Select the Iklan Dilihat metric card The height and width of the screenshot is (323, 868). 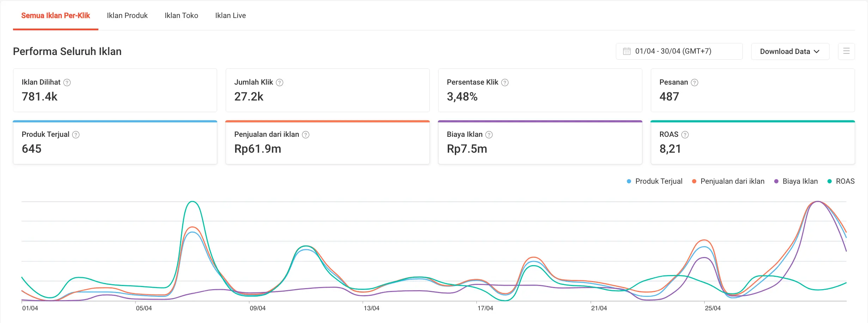click(115, 90)
